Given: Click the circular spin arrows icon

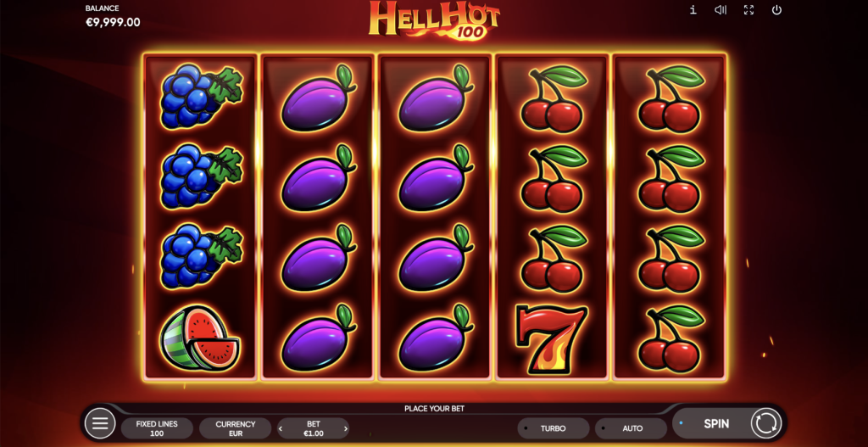Looking at the screenshot, I should tap(765, 424).
